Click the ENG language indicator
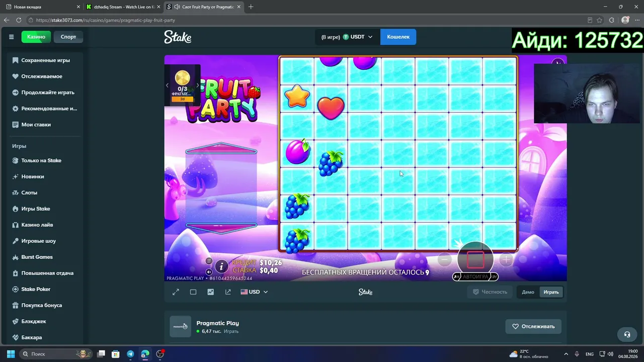This screenshot has width=644, height=362. (x=590, y=354)
